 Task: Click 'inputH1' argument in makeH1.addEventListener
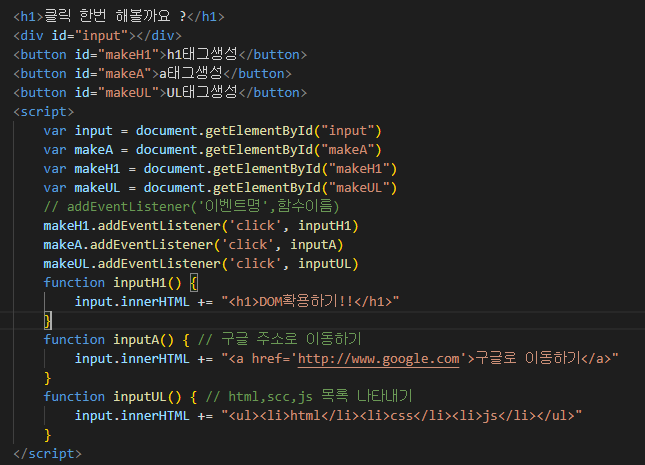(325, 226)
